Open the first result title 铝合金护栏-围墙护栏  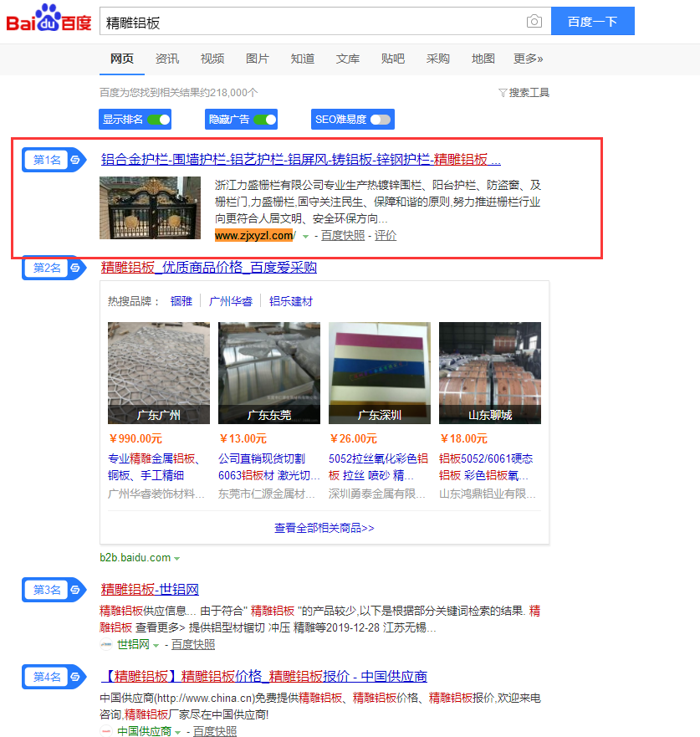click(x=301, y=160)
